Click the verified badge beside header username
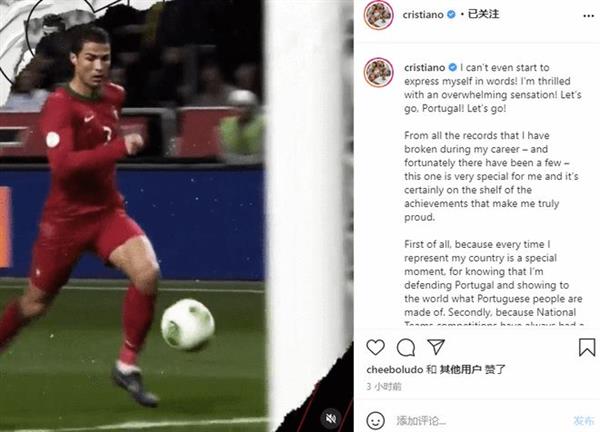This screenshot has height=432, width=600. (x=451, y=15)
